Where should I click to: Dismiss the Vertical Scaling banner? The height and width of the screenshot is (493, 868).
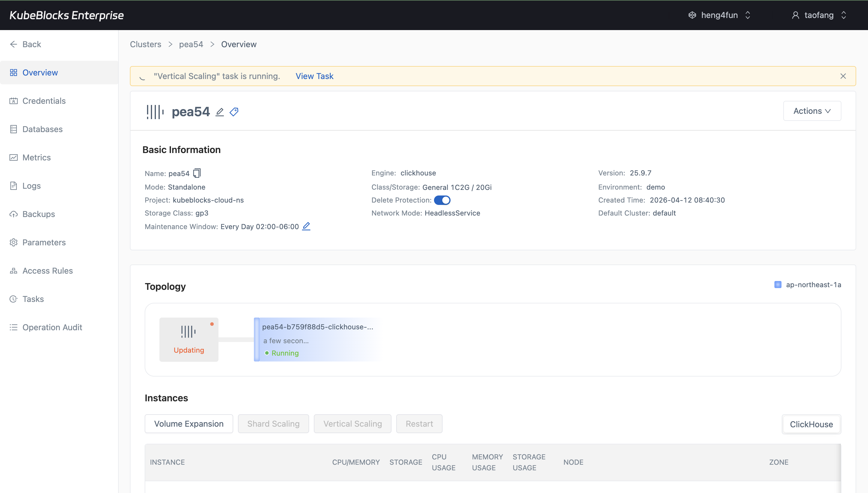click(843, 76)
